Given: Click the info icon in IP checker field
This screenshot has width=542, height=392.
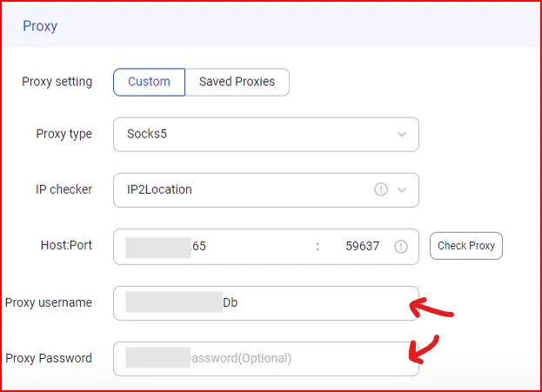Looking at the screenshot, I should (x=380, y=189).
